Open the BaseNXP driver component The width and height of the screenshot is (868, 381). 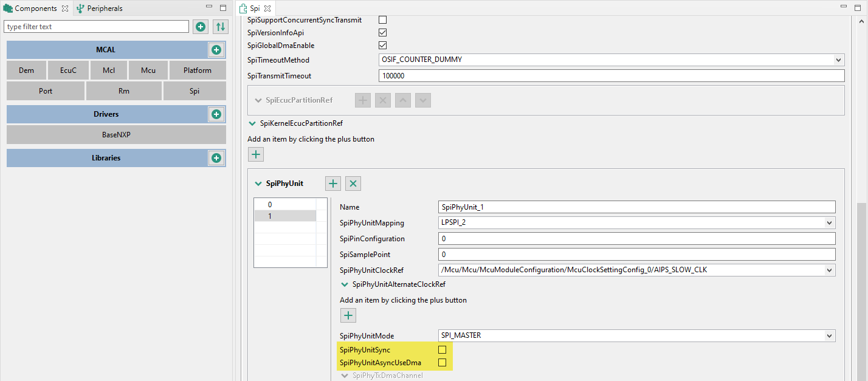click(116, 135)
